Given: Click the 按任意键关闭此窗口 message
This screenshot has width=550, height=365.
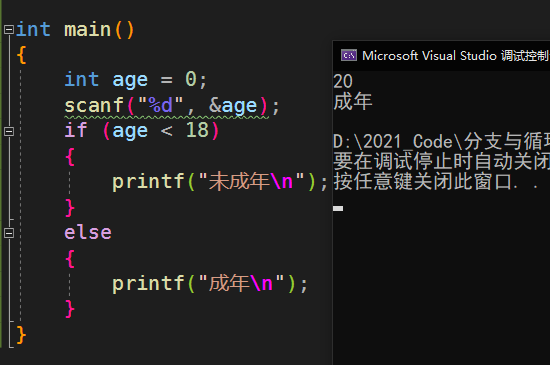Looking at the screenshot, I should click(x=436, y=182).
